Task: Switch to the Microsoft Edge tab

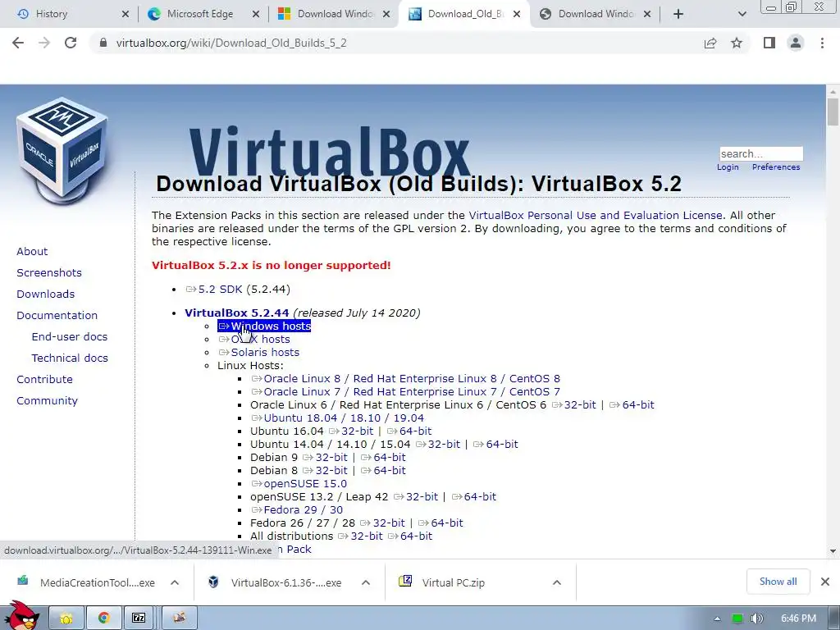Action: pos(200,14)
